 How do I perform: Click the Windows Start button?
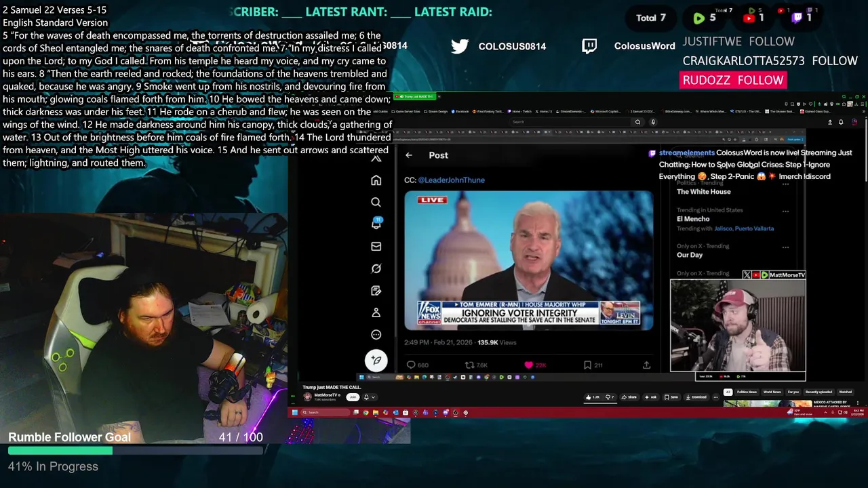coord(295,412)
